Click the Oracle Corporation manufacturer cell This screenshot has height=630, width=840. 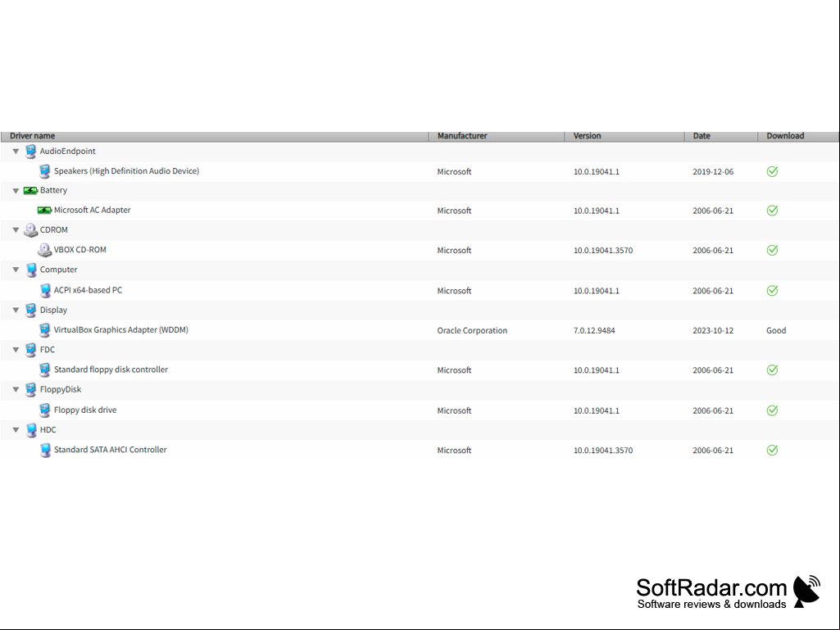coord(472,330)
